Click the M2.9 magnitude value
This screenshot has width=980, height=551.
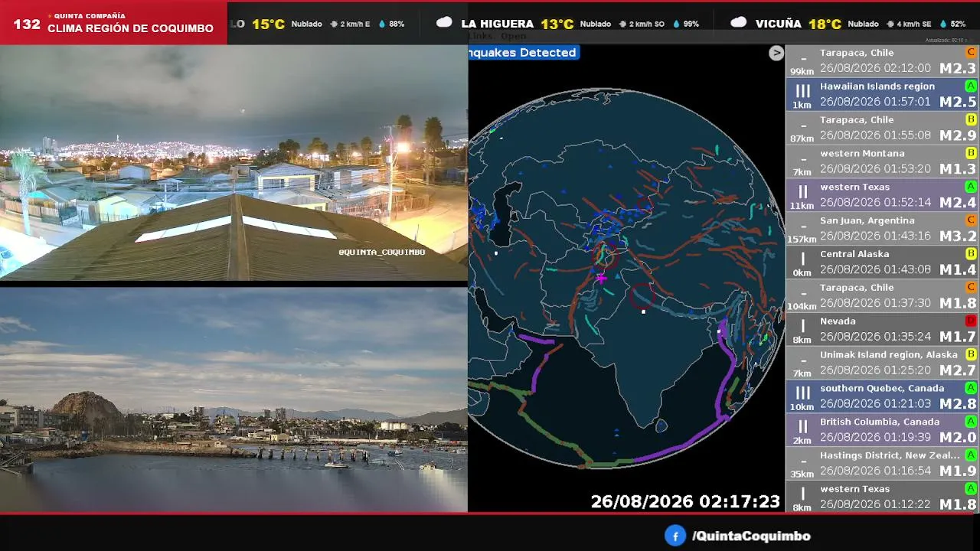click(958, 135)
